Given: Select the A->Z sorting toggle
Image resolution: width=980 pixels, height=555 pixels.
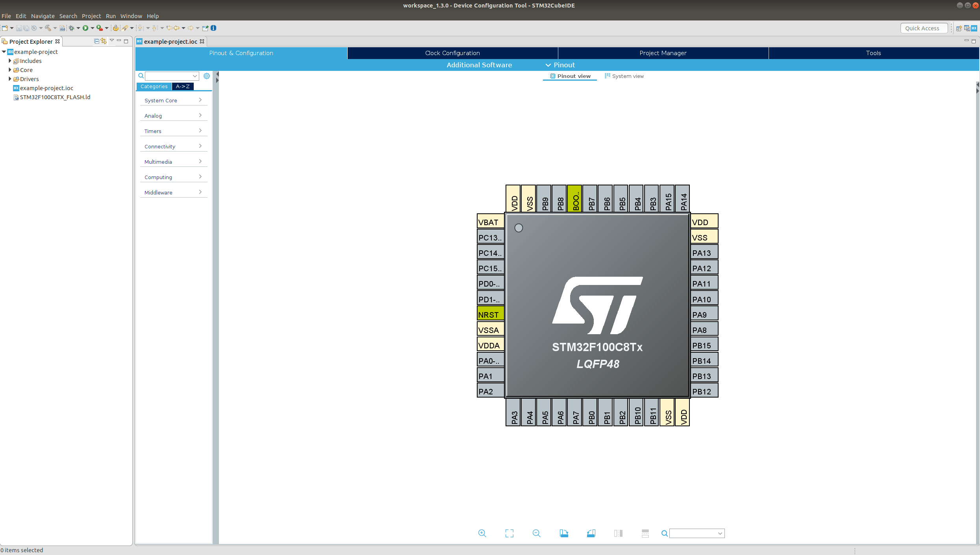Looking at the screenshot, I should (x=182, y=86).
